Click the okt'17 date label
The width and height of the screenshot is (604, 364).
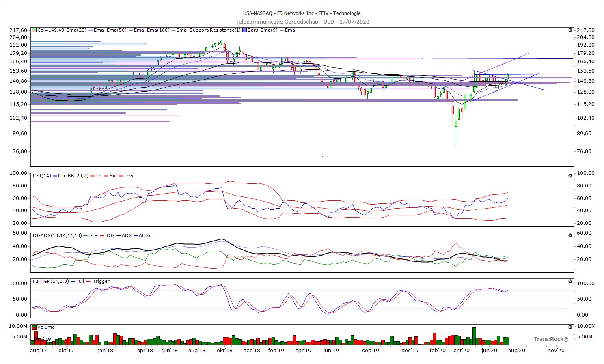coord(66,351)
